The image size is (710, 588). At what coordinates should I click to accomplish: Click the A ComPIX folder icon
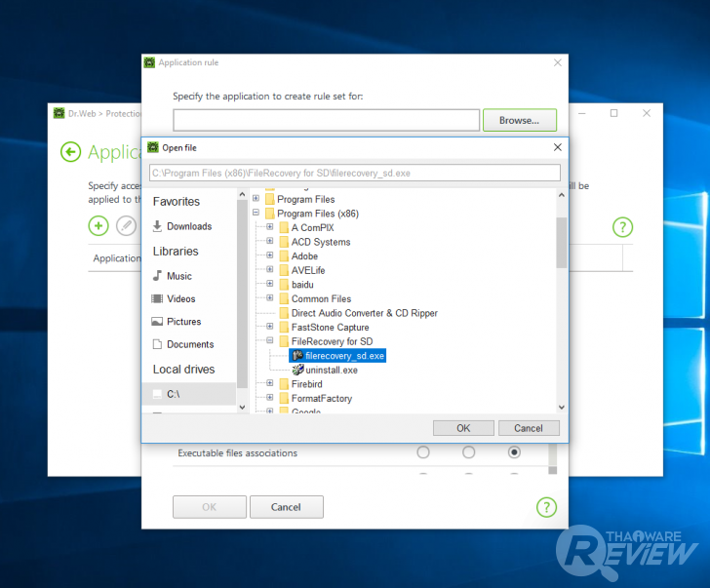284,227
